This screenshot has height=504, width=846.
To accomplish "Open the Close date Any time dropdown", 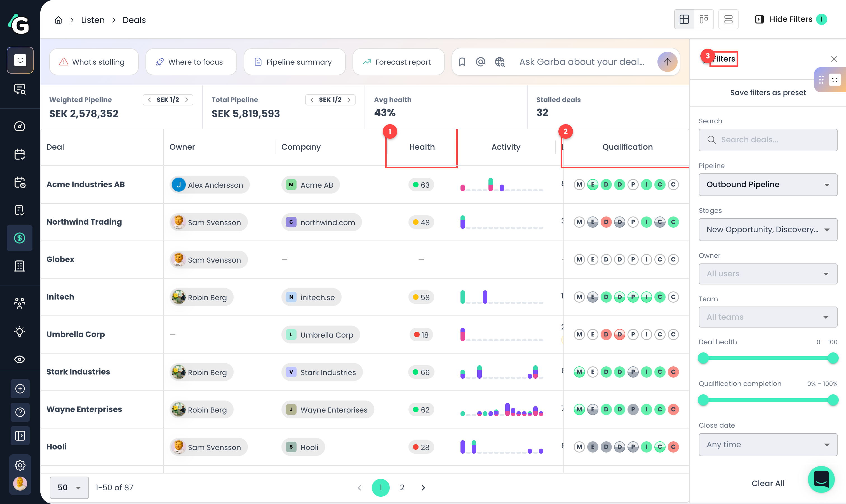I will 768,445.
